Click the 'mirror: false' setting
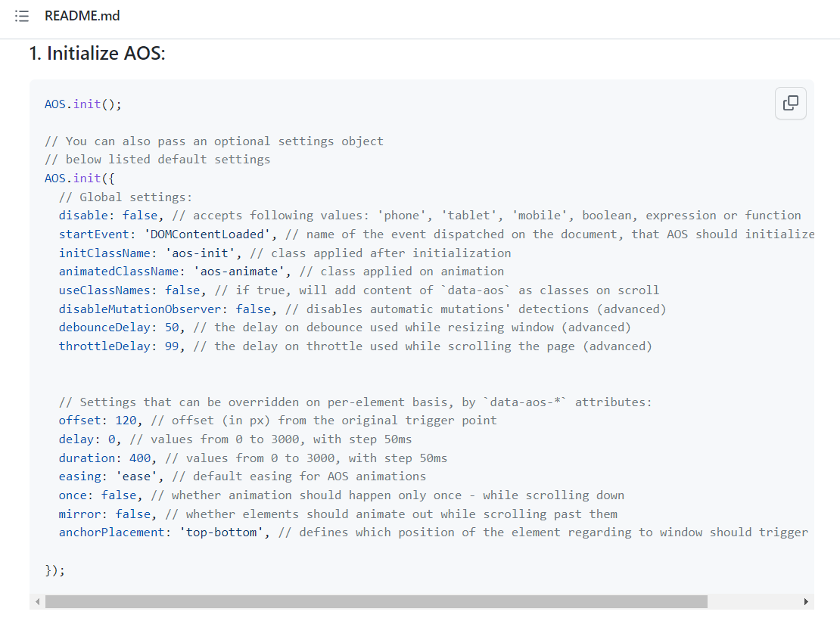840x624 pixels. point(107,514)
